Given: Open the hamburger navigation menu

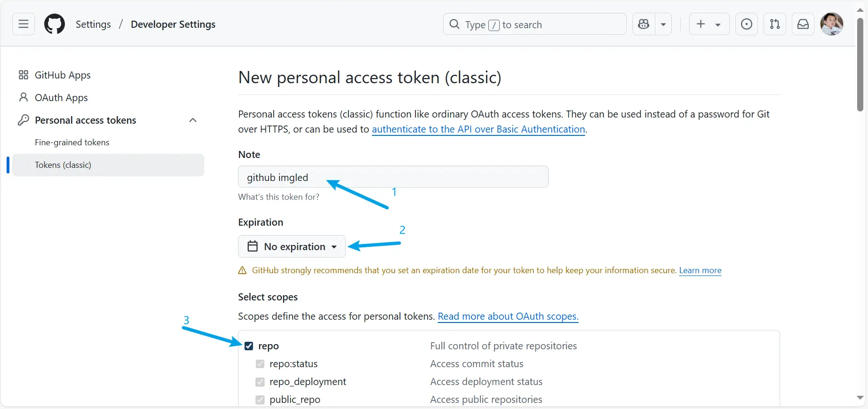Looking at the screenshot, I should (24, 24).
